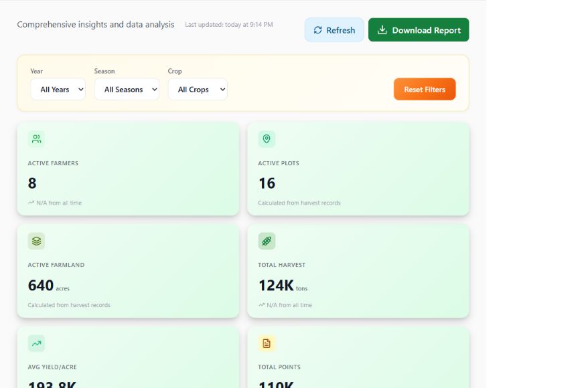The height and width of the screenshot is (388, 588).
Task: Click the TOTAL HARVEST label
Action: coord(282,265)
